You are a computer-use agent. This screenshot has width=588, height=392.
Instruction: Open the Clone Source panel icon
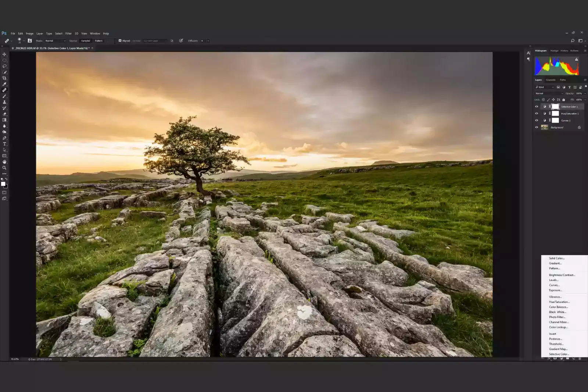30,41
